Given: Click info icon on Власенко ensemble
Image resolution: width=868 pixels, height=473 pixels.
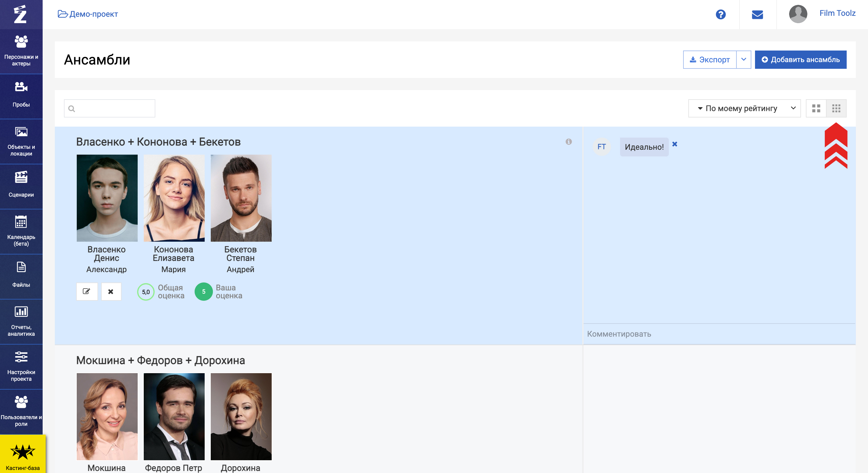Looking at the screenshot, I should 568,142.
